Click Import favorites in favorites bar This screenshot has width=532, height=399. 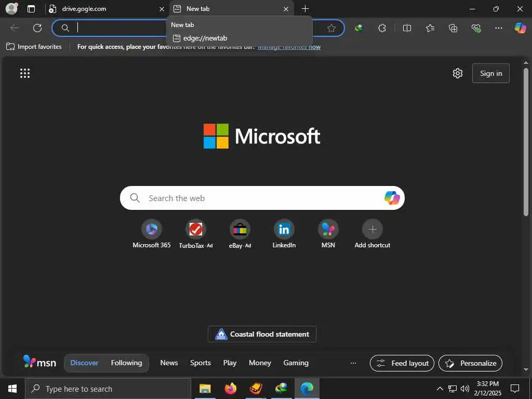tap(34, 46)
